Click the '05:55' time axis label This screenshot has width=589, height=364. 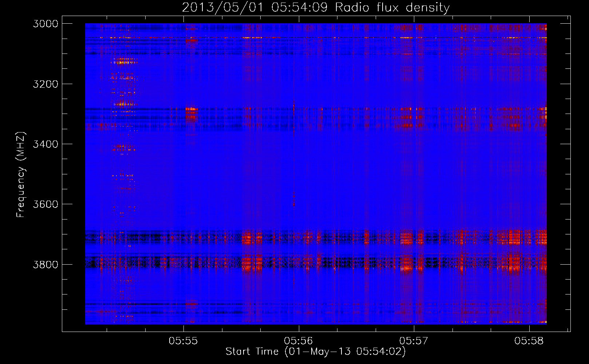click(x=183, y=341)
